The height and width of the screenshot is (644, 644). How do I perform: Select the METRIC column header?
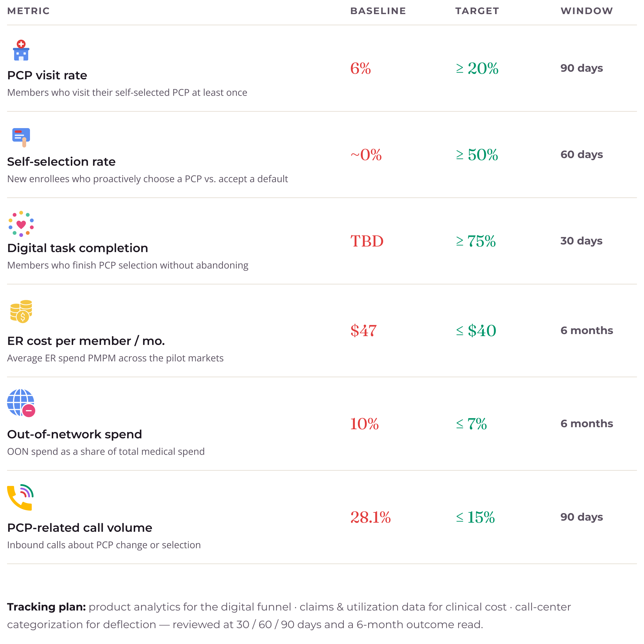coord(28,11)
